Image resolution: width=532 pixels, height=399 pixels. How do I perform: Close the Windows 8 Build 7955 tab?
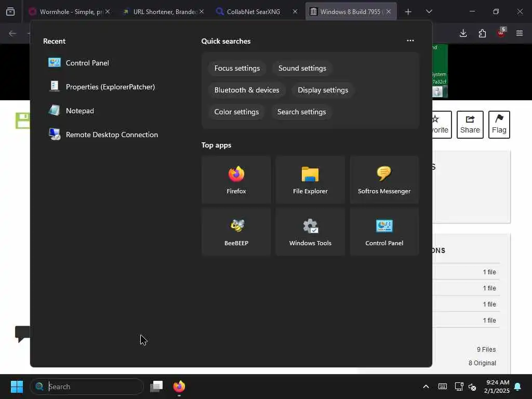(389, 11)
